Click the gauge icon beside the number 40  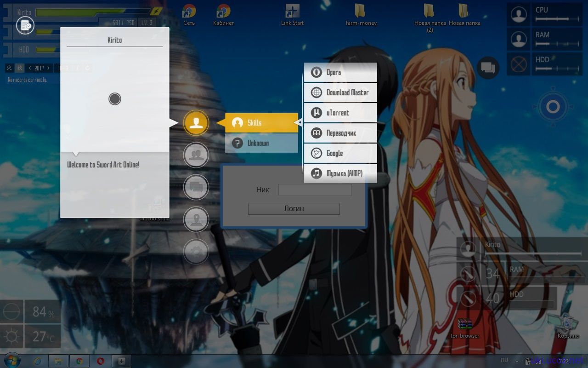[x=468, y=298]
